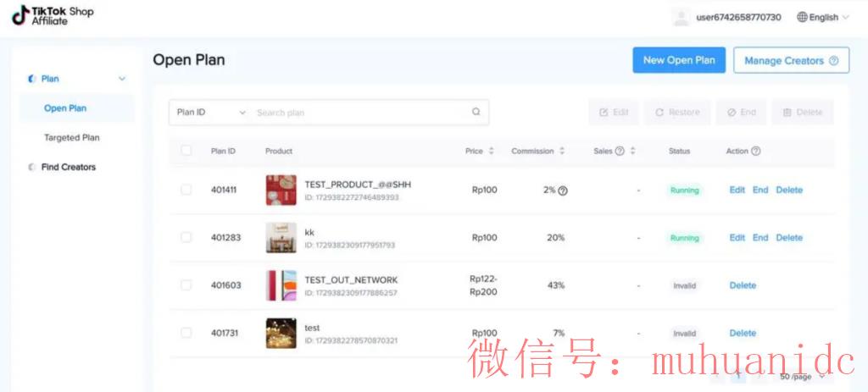Click the Product column header
Viewport: 868px width, 392px height.
[x=279, y=151]
